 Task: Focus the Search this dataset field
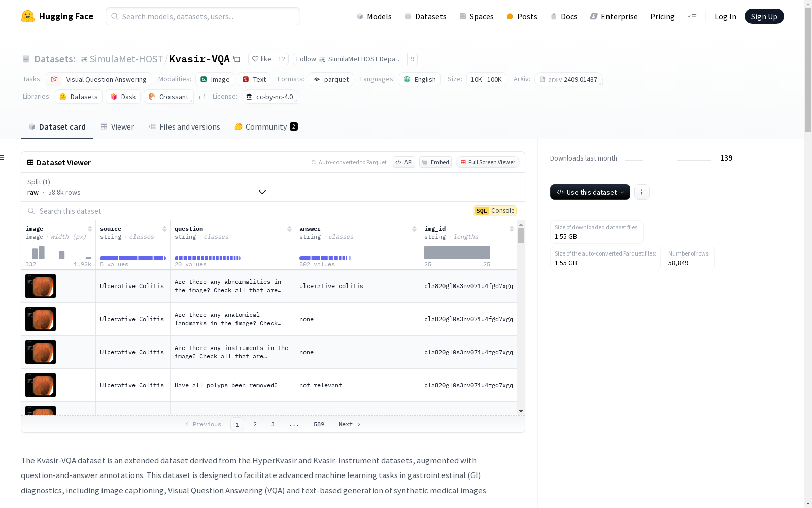247,211
